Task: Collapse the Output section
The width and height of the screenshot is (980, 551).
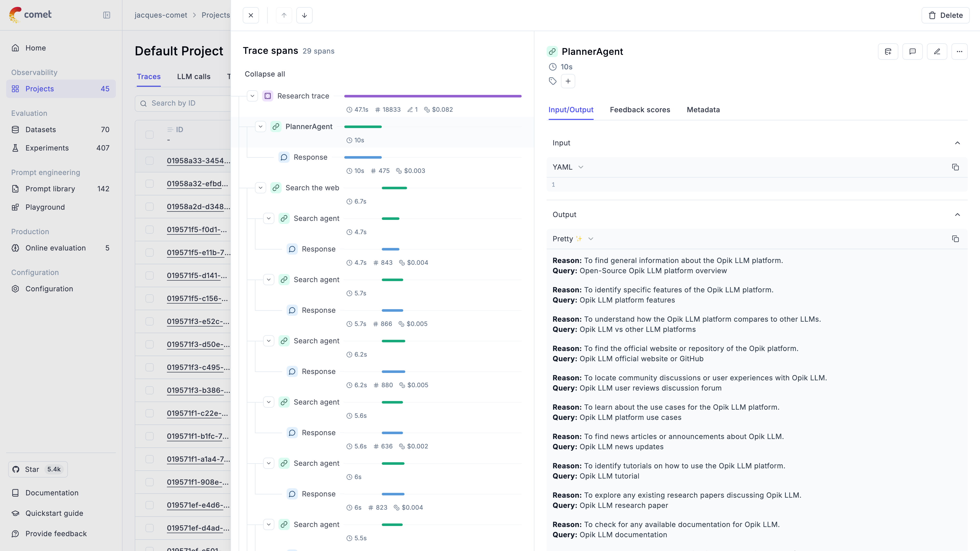Action: pyautogui.click(x=958, y=215)
